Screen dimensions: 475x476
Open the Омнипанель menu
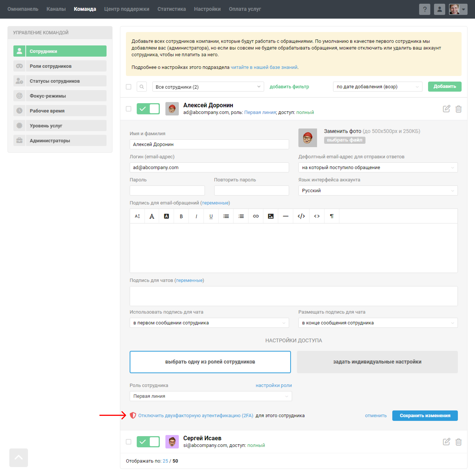point(23,9)
